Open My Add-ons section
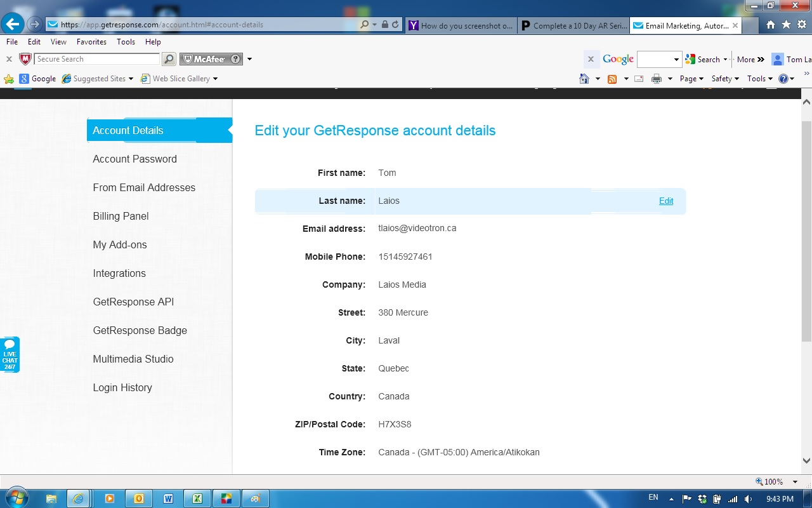The height and width of the screenshot is (508, 812). pyautogui.click(x=120, y=244)
